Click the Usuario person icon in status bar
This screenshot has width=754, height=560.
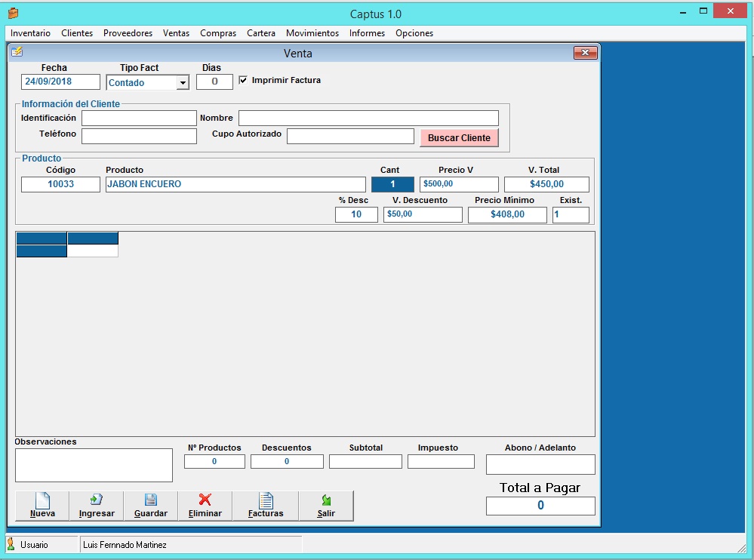[11, 544]
